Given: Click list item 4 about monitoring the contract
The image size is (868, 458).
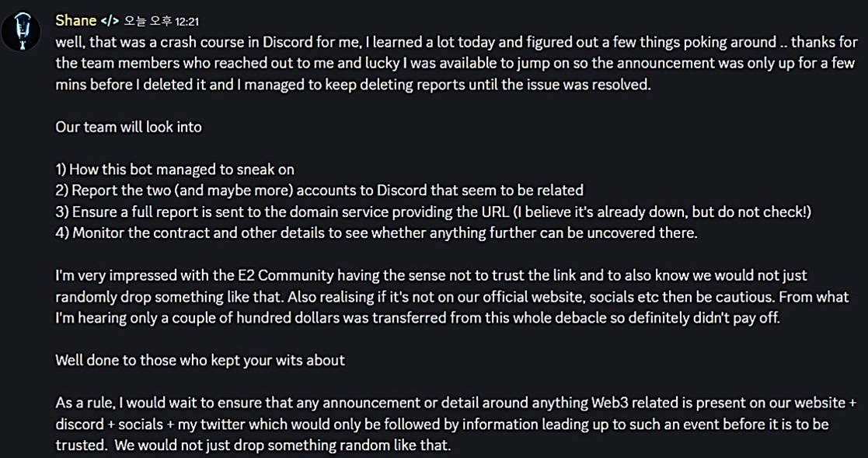Looking at the screenshot, I should [376, 232].
